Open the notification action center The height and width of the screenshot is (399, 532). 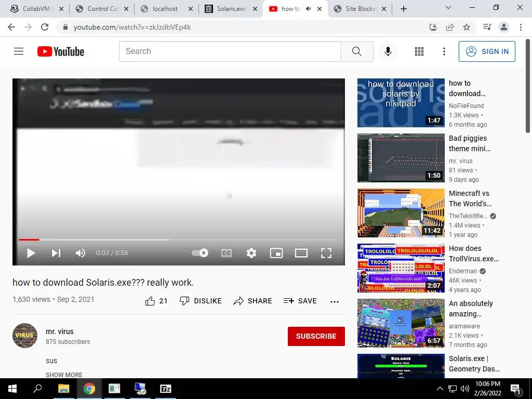[516, 389]
